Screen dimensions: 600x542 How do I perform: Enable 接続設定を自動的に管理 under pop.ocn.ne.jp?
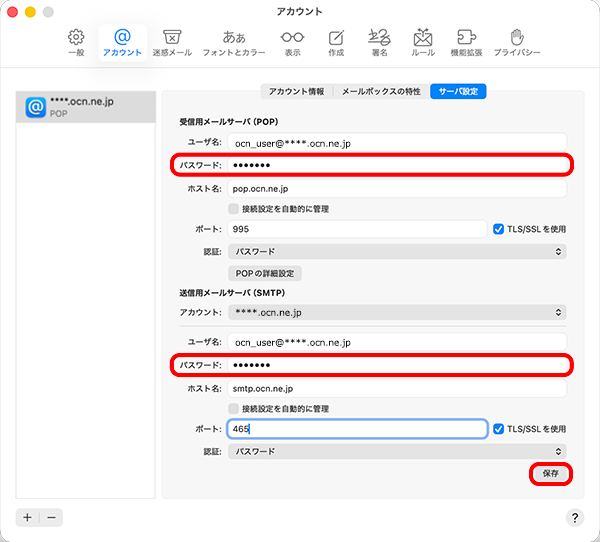click(x=233, y=209)
